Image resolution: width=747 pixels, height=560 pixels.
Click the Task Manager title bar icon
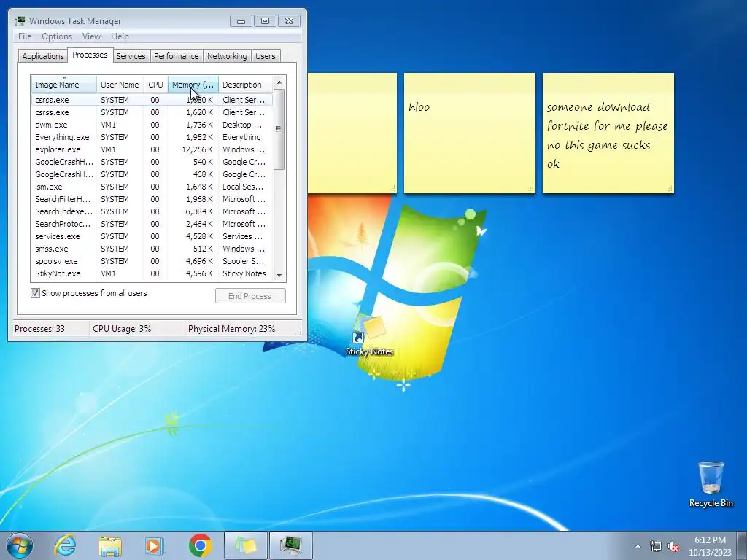pos(20,21)
